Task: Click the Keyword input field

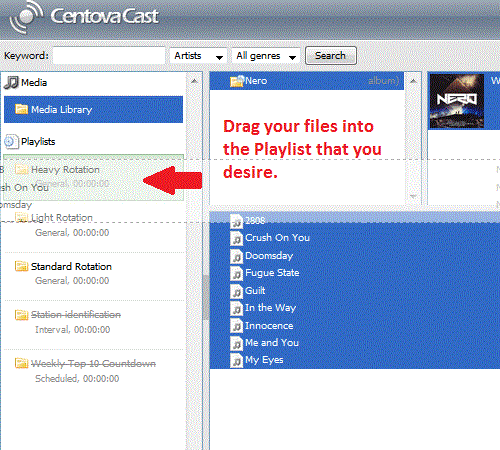Action: (x=109, y=55)
